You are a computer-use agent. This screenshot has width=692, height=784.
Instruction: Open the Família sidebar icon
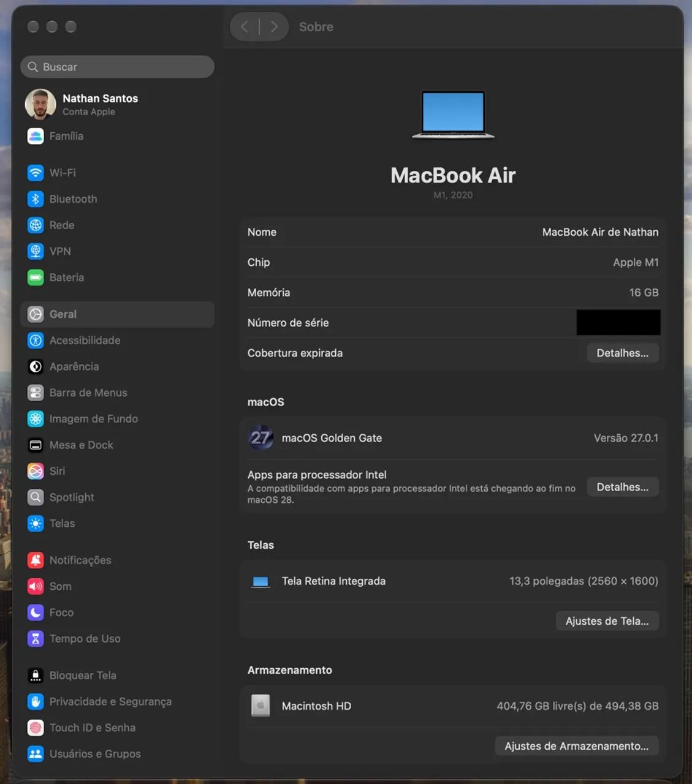[x=36, y=136]
